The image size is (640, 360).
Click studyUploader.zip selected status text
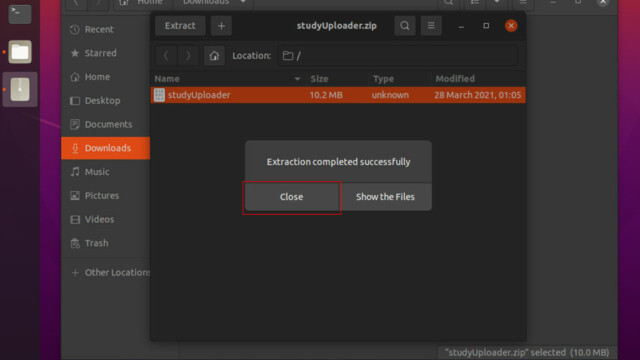[x=527, y=352]
